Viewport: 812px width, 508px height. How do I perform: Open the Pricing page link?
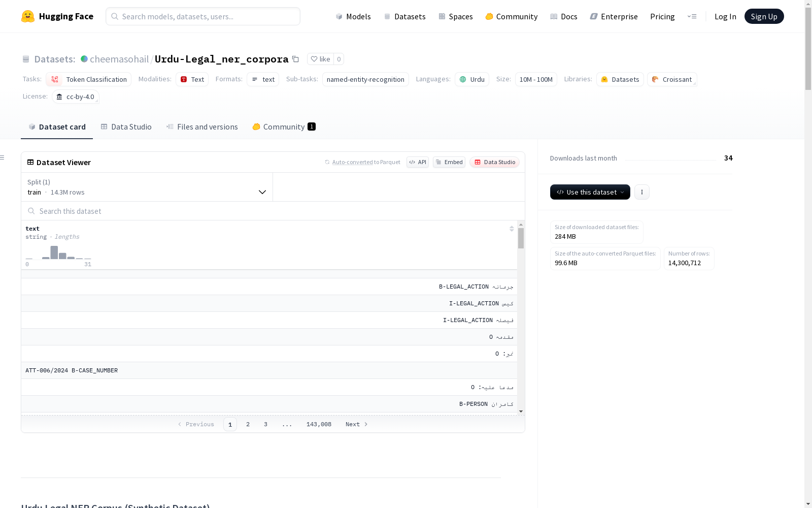[662, 16]
